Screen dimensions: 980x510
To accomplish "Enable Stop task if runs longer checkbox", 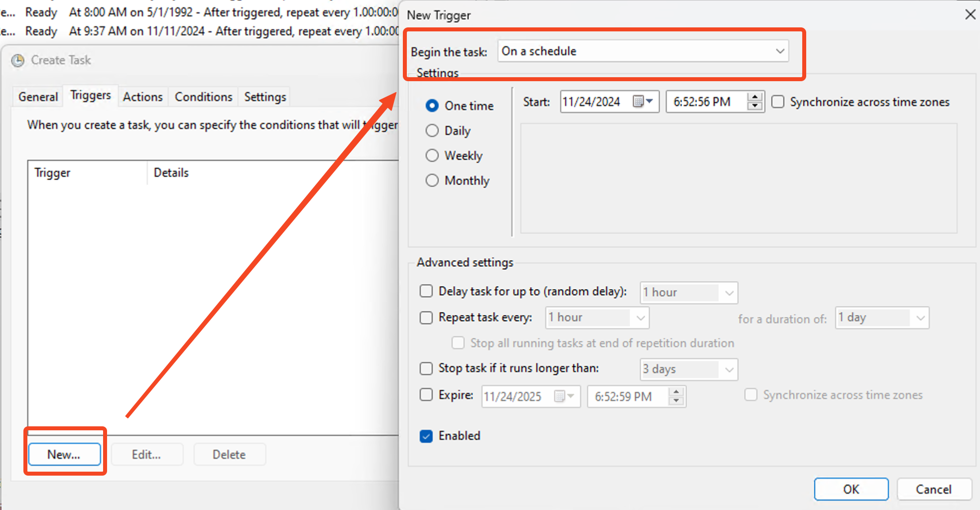I will (426, 369).
